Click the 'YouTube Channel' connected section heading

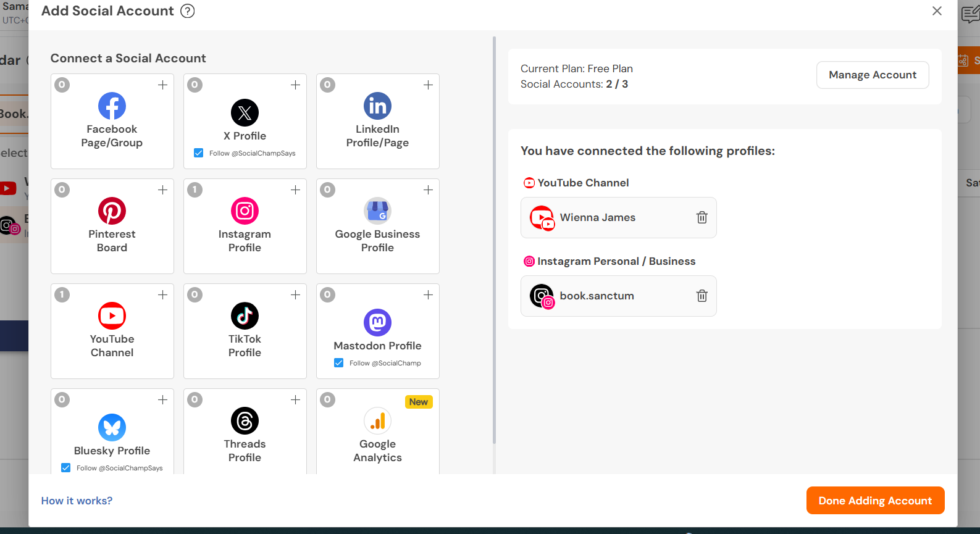point(583,183)
